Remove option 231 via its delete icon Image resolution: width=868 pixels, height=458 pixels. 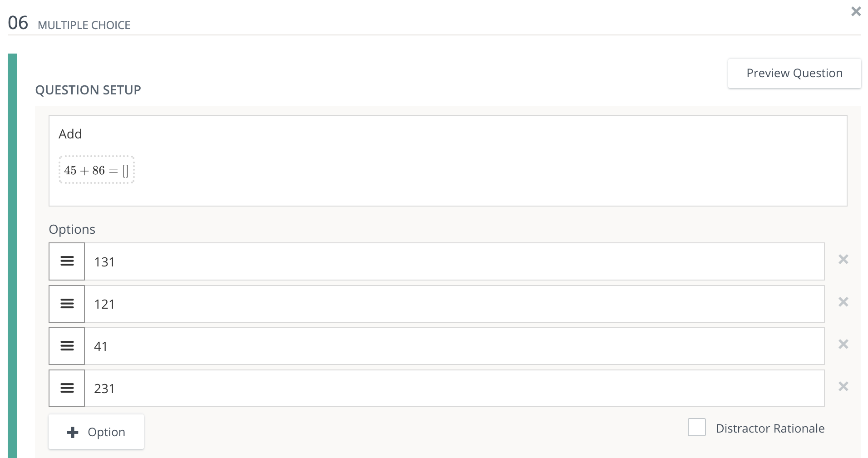click(843, 386)
